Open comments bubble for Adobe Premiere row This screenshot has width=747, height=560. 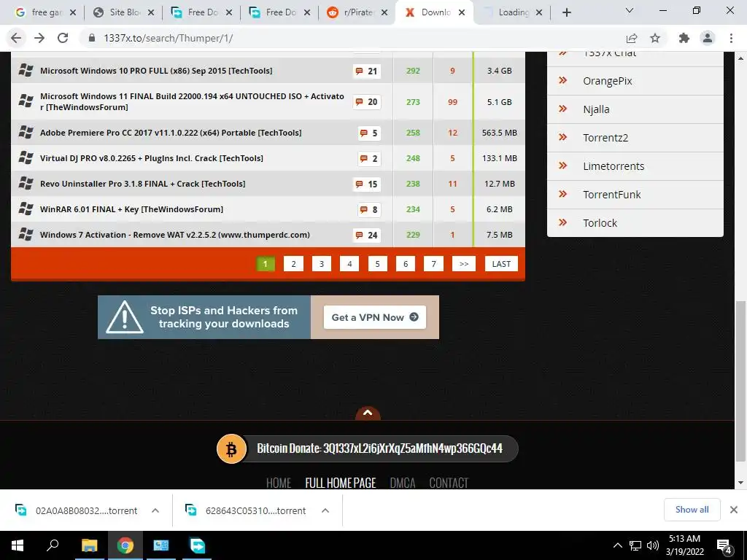point(369,133)
